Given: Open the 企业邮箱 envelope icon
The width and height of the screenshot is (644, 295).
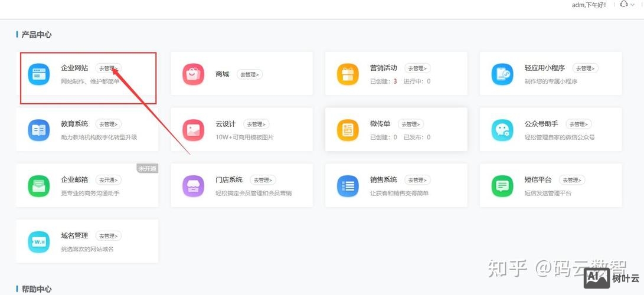Looking at the screenshot, I should [x=38, y=186].
